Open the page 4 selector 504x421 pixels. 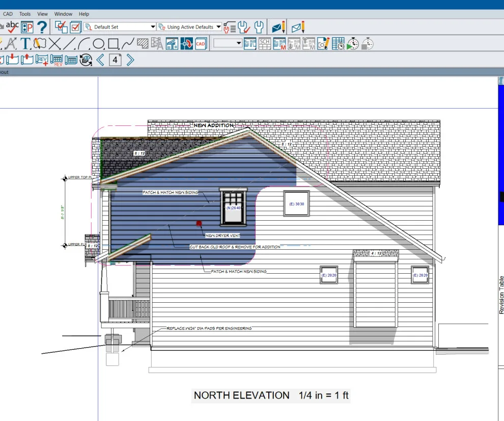[115, 60]
